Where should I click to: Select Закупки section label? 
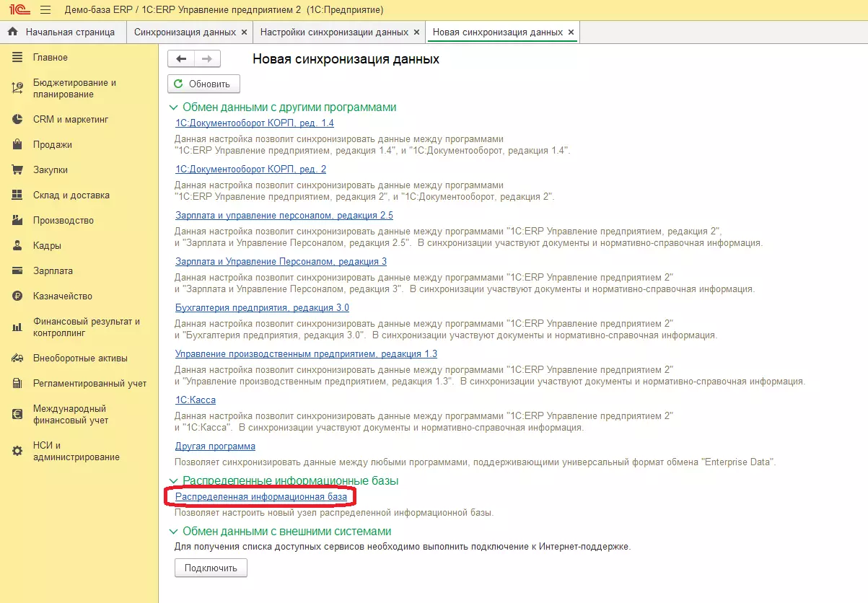point(51,170)
